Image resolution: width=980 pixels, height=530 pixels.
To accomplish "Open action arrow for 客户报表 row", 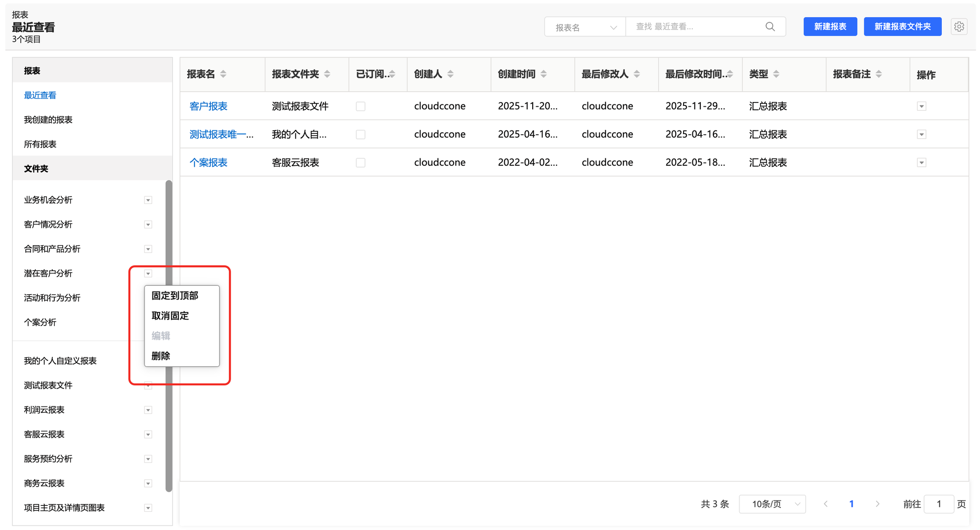I will (921, 106).
